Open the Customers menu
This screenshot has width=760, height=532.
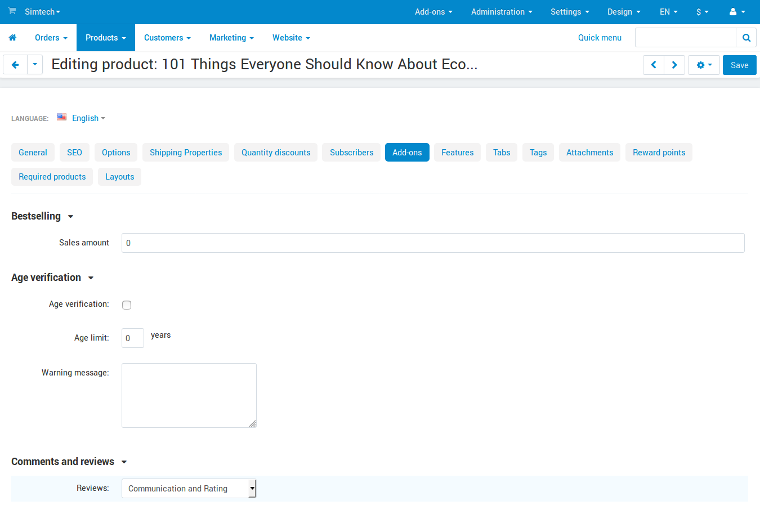168,38
